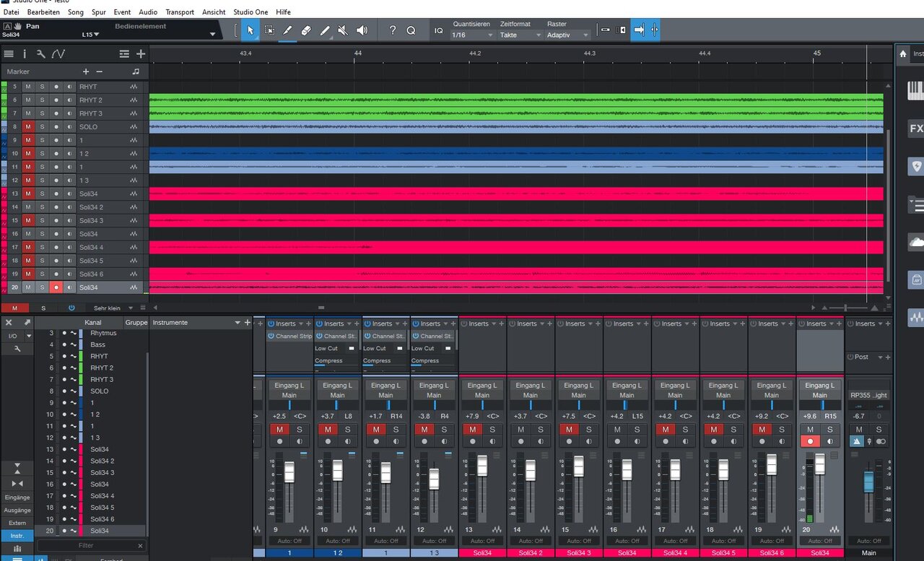Select the Eraser tool

[x=306, y=30]
